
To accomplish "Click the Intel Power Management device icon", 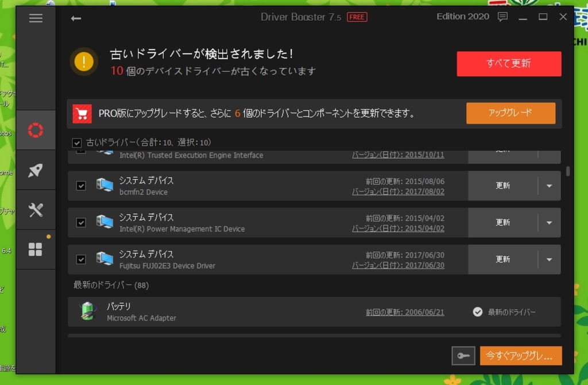I will pos(105,222).
